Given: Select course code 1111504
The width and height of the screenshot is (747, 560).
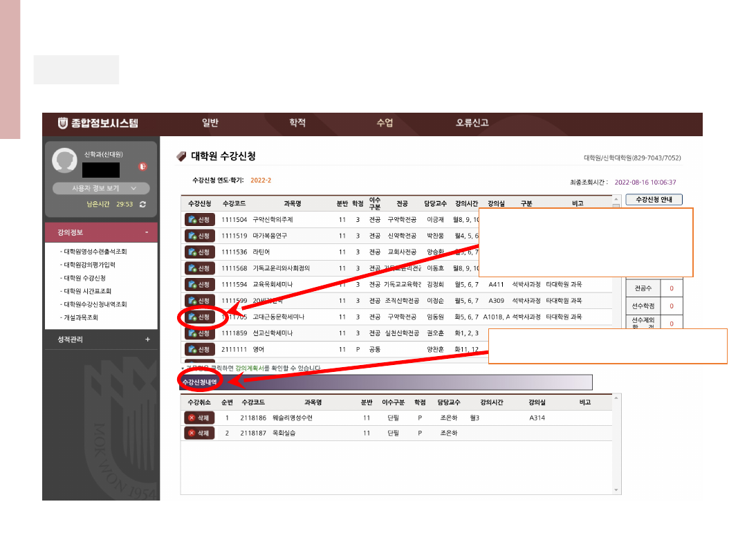Looking at the screenshot, I should click(x=234, y=220).
